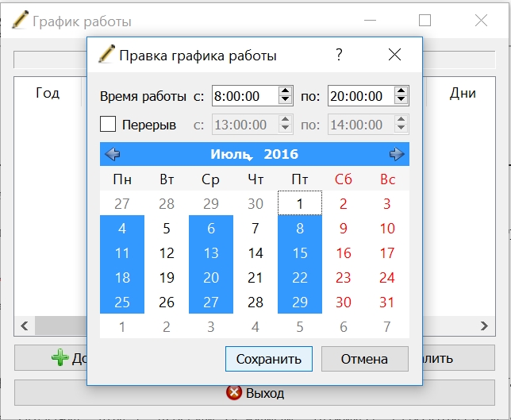Image resolution: width=511 pixels, height=420 pixels.
Task: Select red Saturday 23
Action: [x=344, y=277]
